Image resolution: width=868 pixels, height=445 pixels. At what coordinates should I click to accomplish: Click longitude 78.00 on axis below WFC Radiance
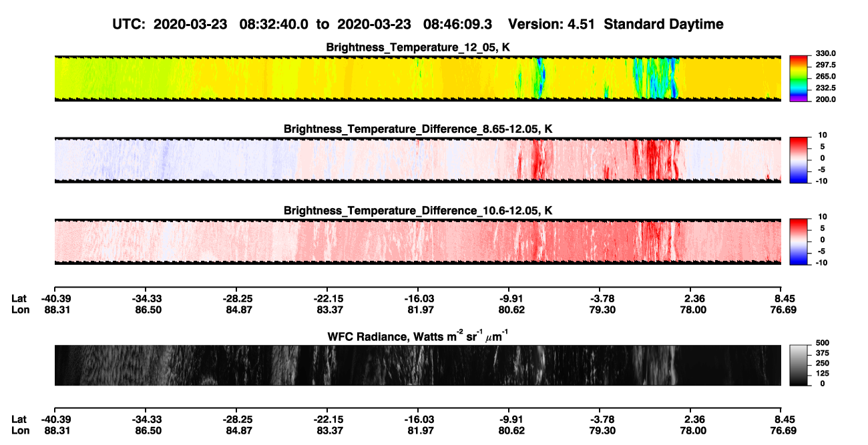692,430
